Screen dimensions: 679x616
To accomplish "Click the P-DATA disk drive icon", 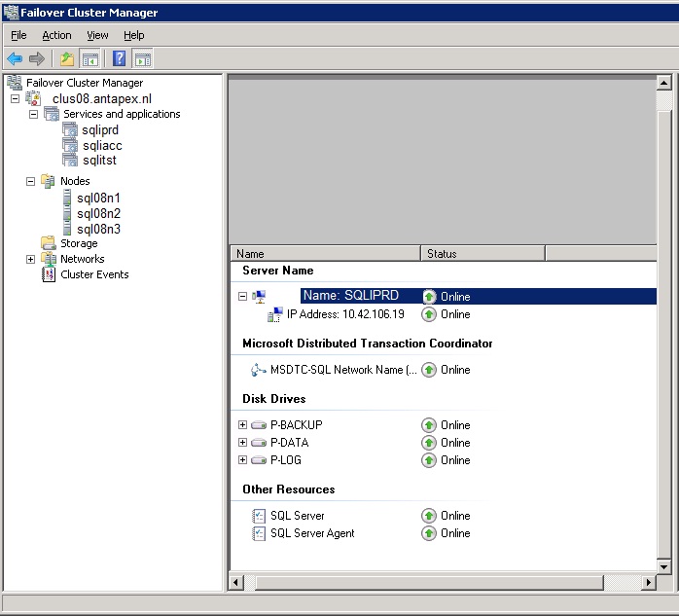I will coord(259,443).
